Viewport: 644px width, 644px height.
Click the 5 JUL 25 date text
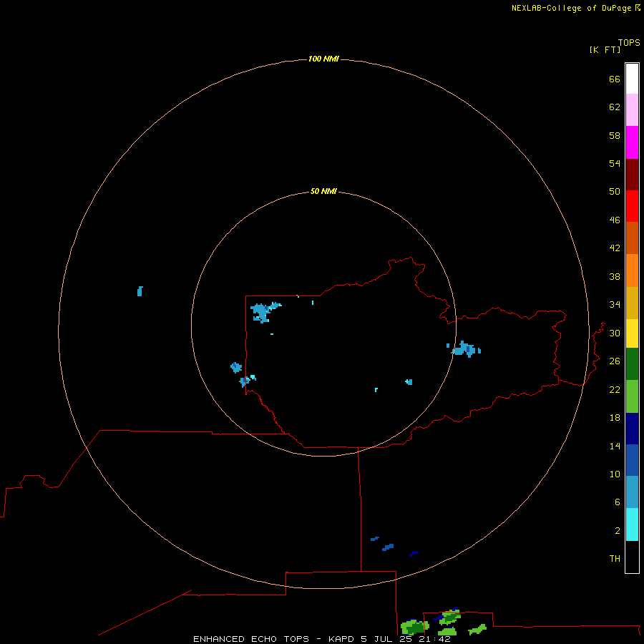(x=386, y=639)
